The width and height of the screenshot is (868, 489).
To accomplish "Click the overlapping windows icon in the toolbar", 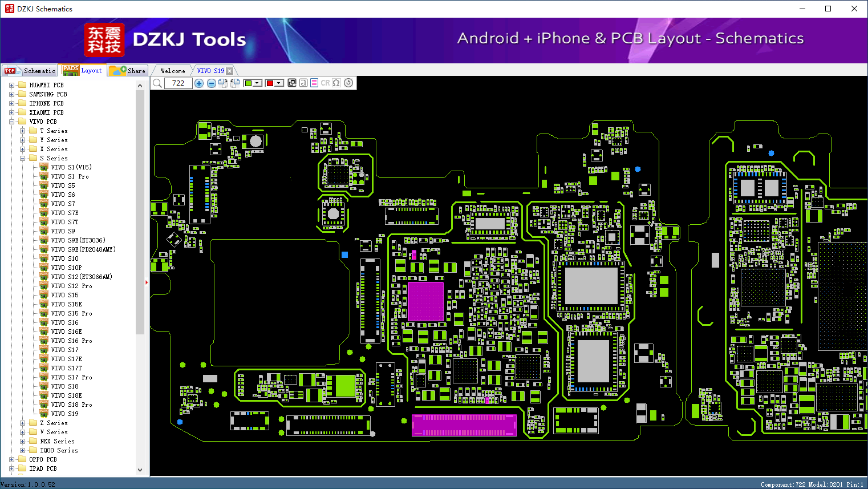I will [x=292, y=83].
